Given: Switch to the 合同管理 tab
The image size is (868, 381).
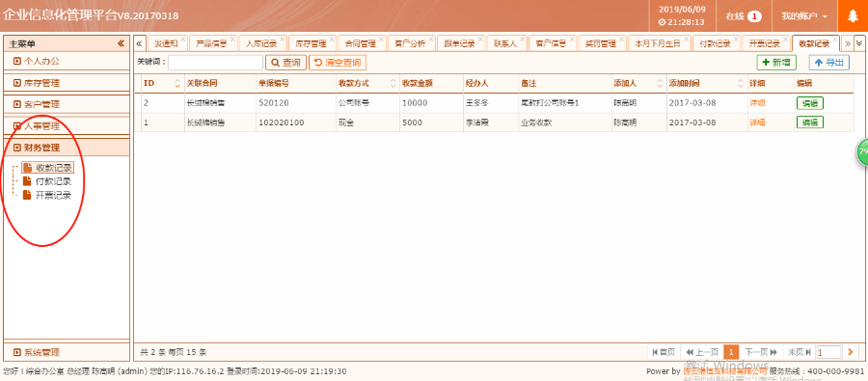Looking at the screenshot, I should 361,43.
